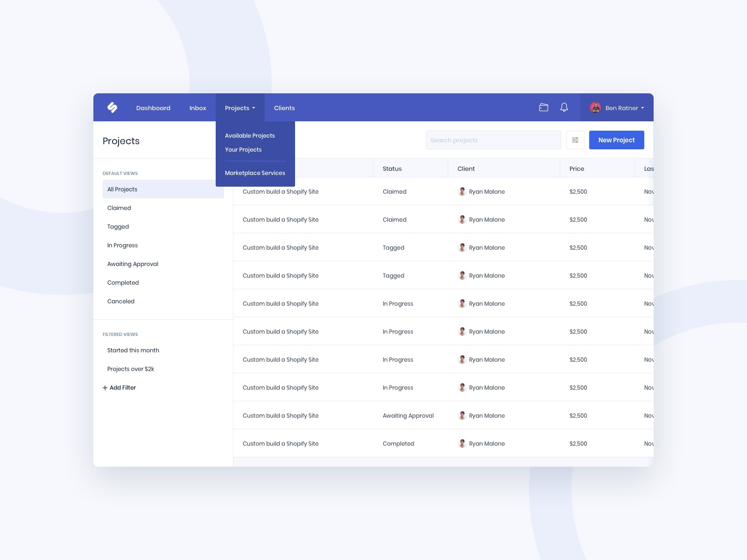Screen dimensions: 747x560
Task: Click Ryan Malone's avatar in the first row
Action: (462, 191)
